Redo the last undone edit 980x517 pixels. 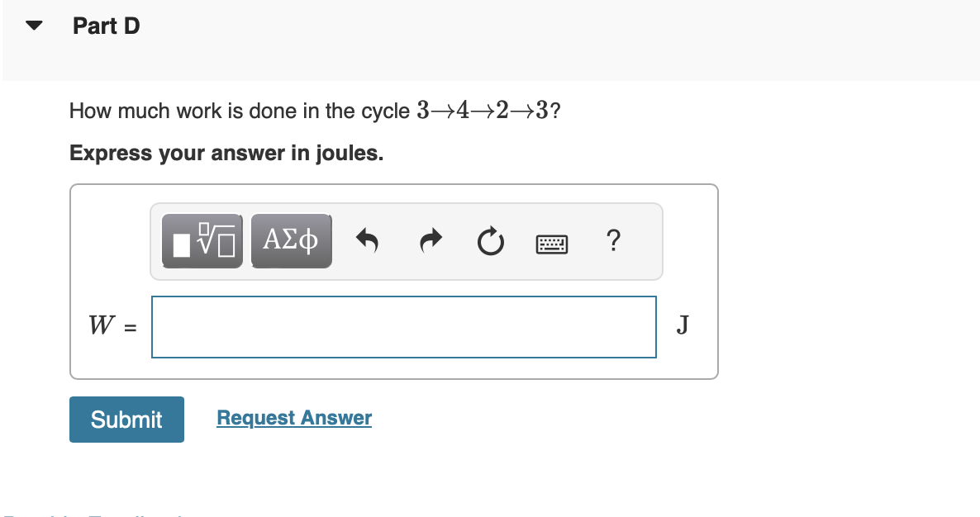point(431,240)
